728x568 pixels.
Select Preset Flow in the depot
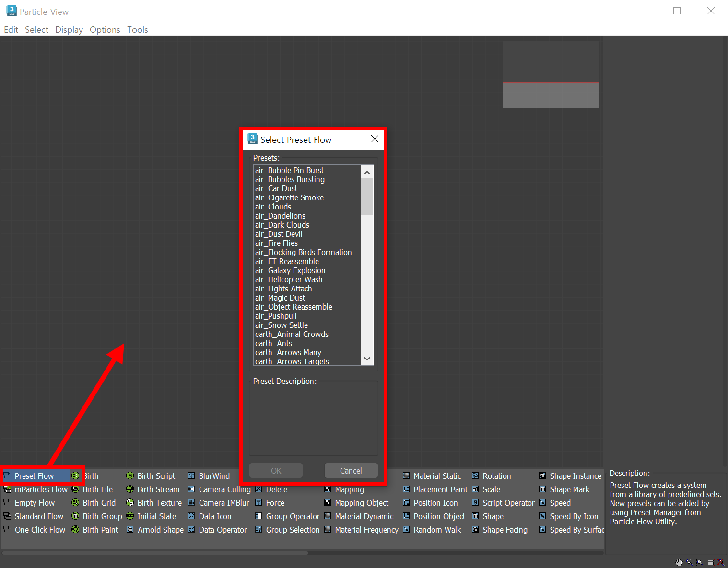(x=35, y=476)
